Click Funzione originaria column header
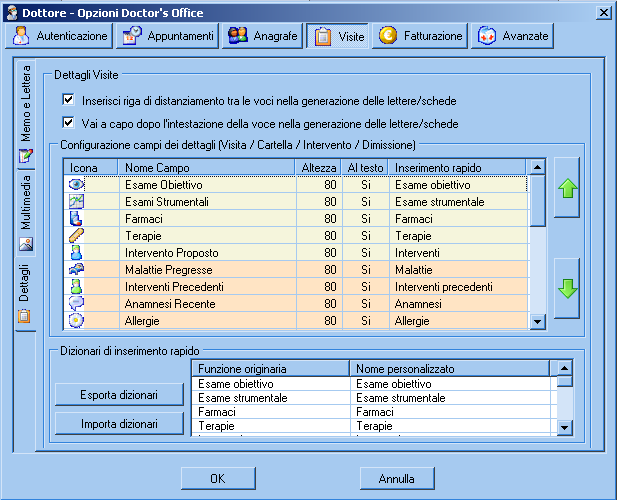The height and width of the screenshot is (500, 617). tap(271, 369)
